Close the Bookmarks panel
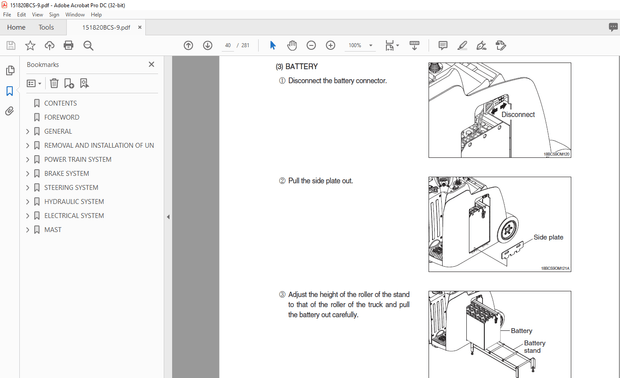 (151, 64)
